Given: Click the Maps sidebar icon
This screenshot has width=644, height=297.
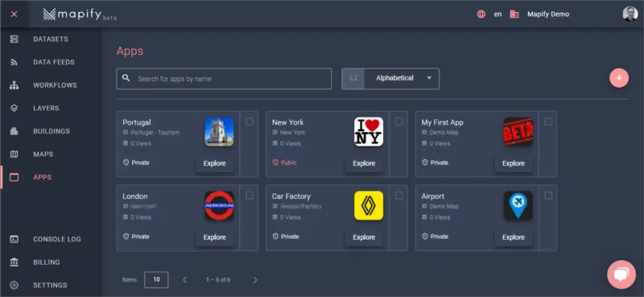Looking at the screenshot, I should 14,154.
